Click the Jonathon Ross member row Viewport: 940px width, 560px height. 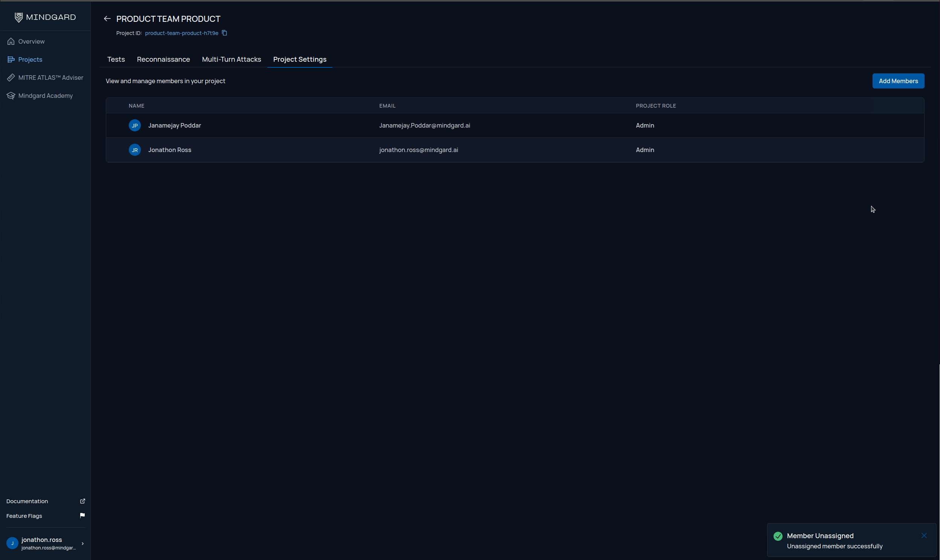[169, 150]
